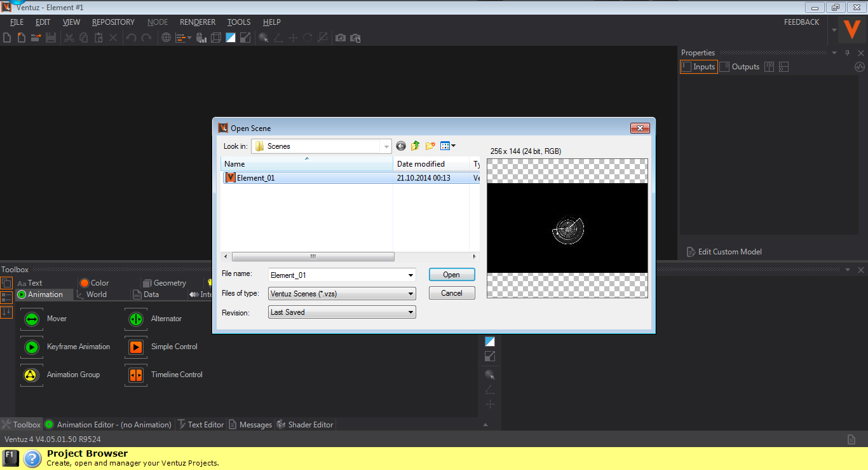
Task: Pick the Keyframe Animation node icon
Action: point(31,347)
